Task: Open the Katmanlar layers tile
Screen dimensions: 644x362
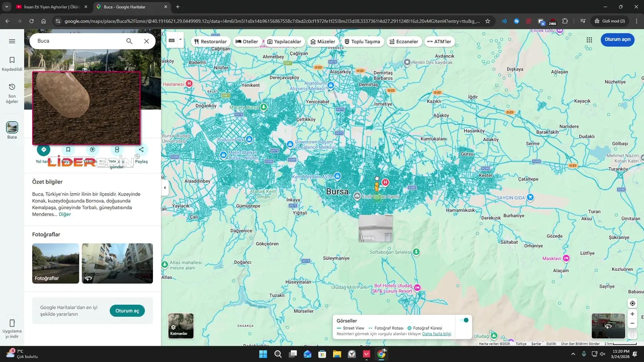Action: (x=181, y=326)
